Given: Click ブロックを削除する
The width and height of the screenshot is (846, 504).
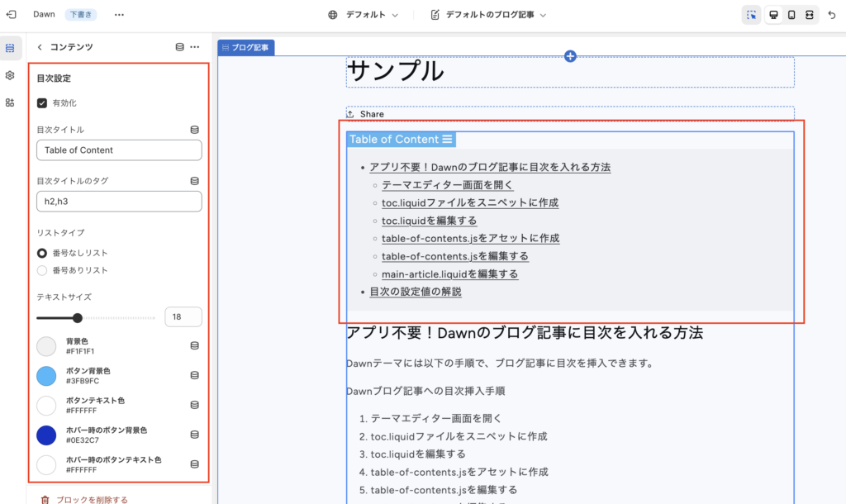Looking at the screenshot, I should [93, 500].
